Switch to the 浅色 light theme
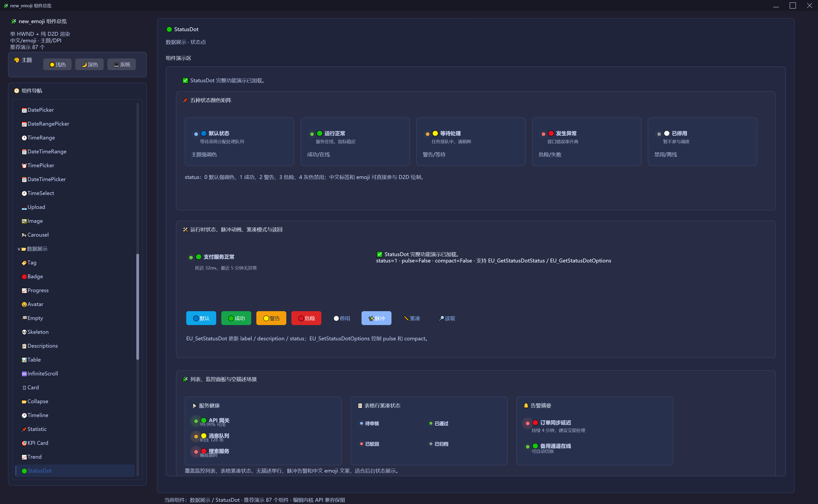The image size is (818, 504). pos(57,64)
